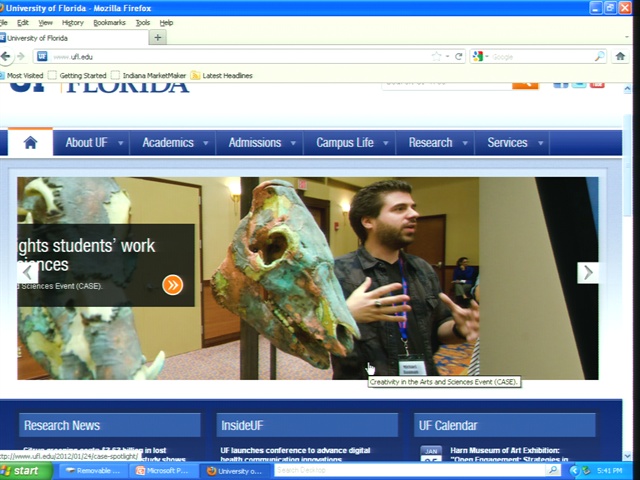This screenshot has height=480, width=640.
Task: Go to the previous slide arrow
Action: point(28,272)
